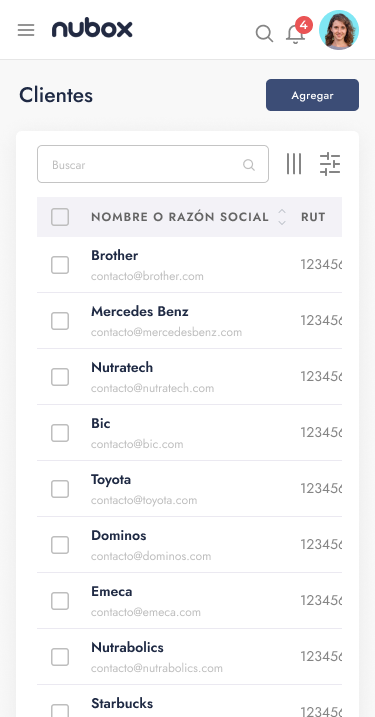Open the Dominos client entry
The image size is (375, 717).
pos(119,535)
